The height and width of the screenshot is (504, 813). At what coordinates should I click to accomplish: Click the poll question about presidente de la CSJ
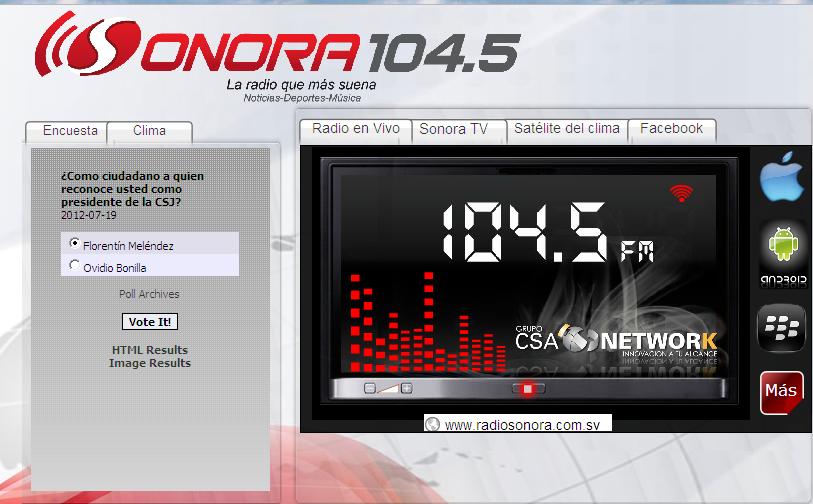click(x=132, y=189)
